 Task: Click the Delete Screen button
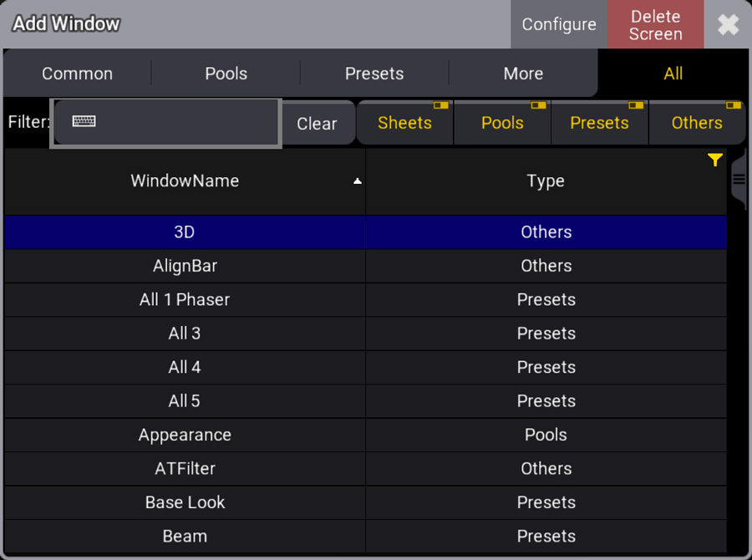(656, 24)
